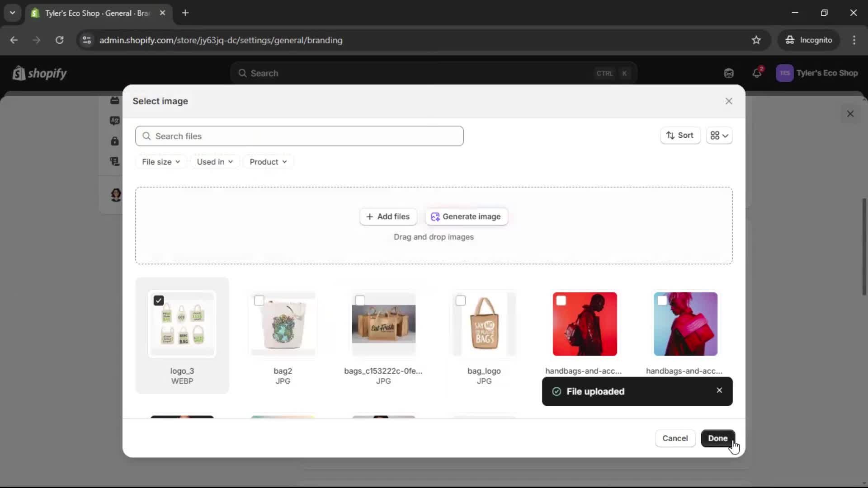Close the Select image dialog
This screenshot has width=868, height=488.
point(729,101)
